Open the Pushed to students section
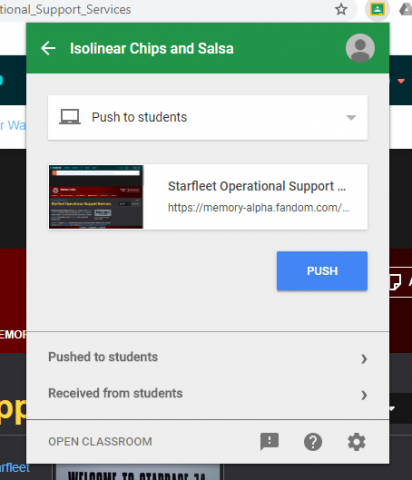412x480 pixels. click(x=208, y=357)
